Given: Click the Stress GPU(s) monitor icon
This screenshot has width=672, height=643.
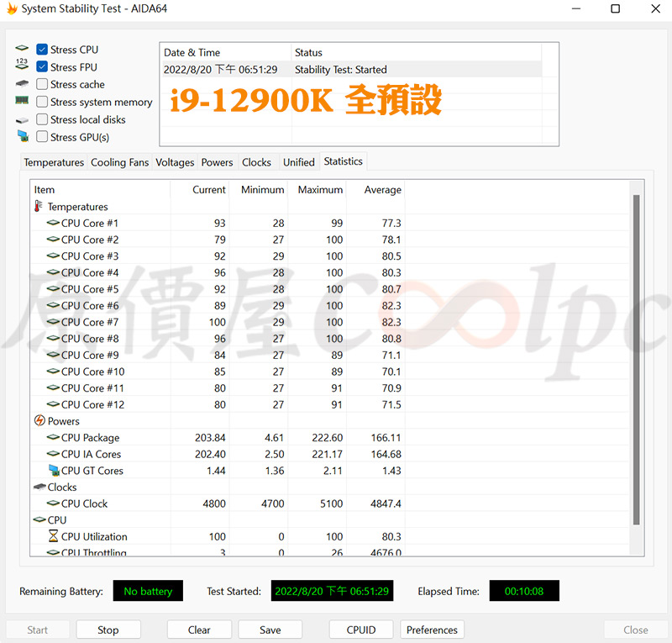Looking at the screenshot, I should pos(23,136).
